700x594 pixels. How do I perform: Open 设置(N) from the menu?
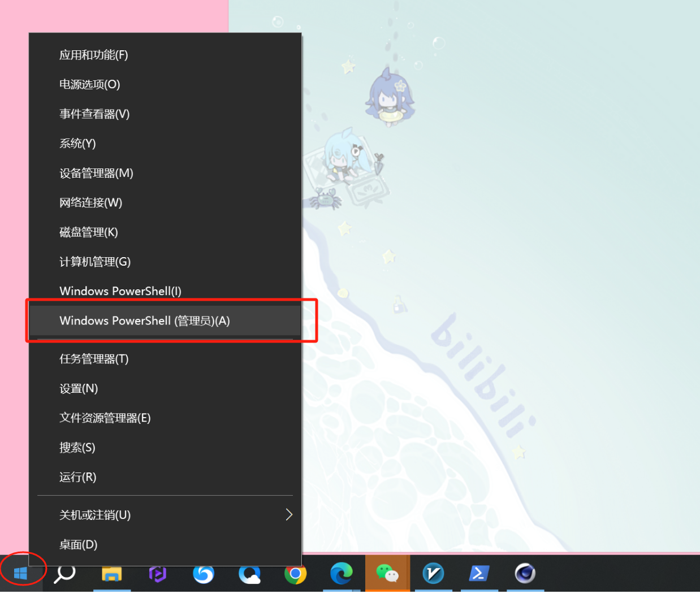coord(79,389)
